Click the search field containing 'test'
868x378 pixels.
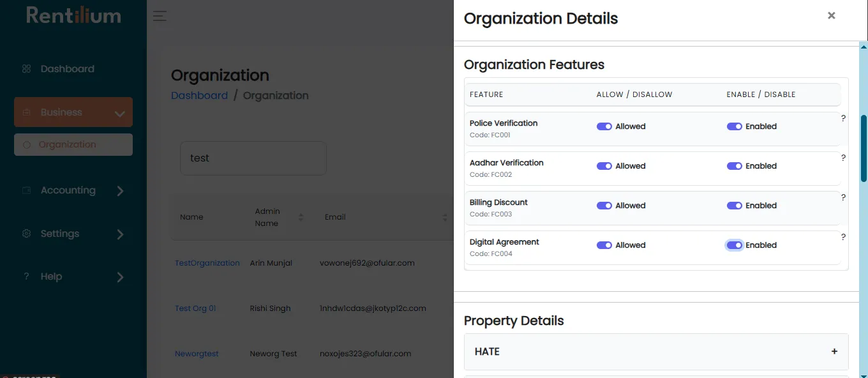tap(253, 158)
